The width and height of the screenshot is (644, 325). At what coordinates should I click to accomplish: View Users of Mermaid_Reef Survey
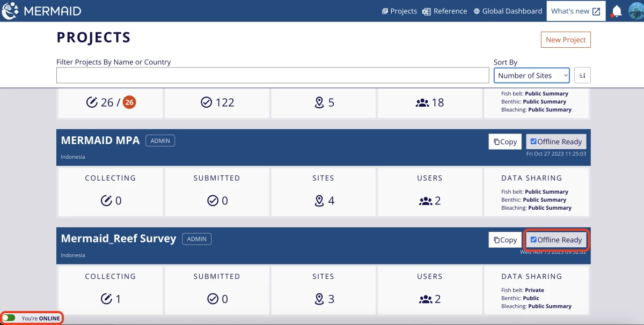429,290
